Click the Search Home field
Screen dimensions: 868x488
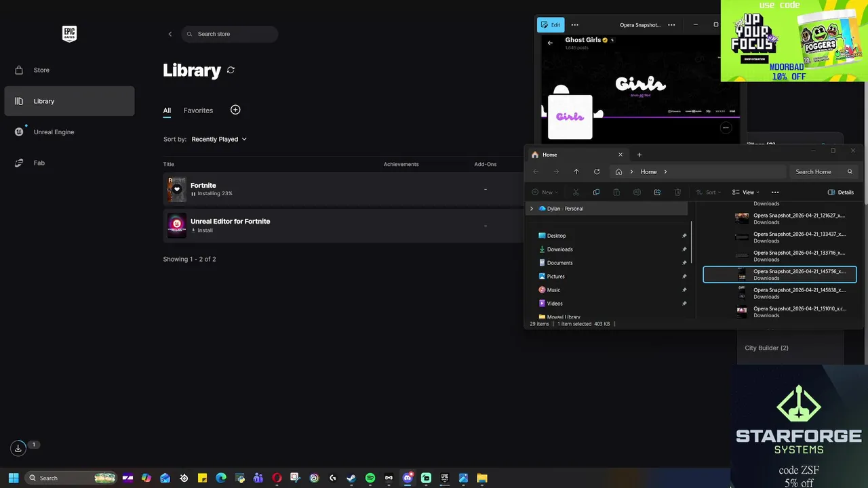tap(824, 172)
